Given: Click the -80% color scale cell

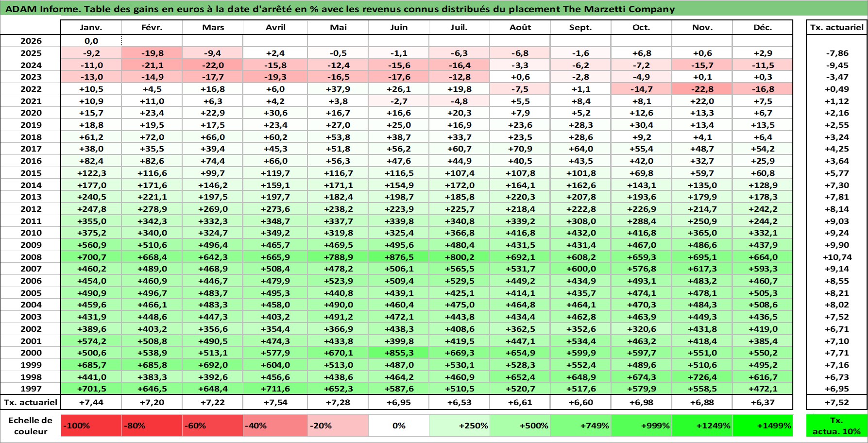Looking at the screenshot, I should (x=152, y=426).
